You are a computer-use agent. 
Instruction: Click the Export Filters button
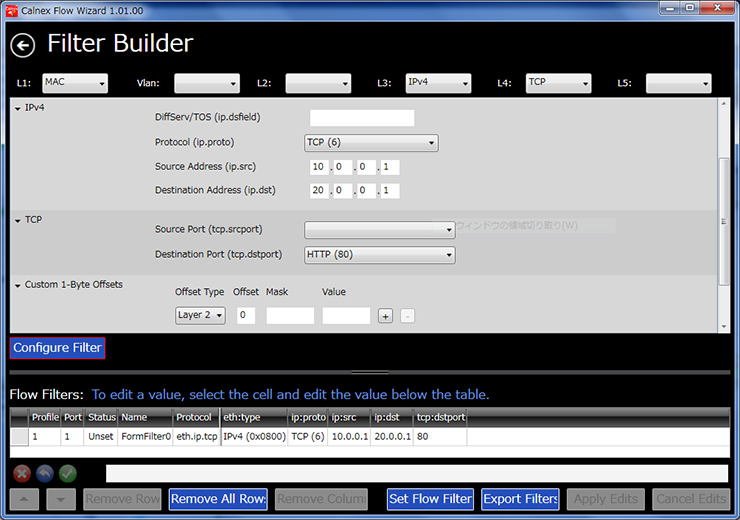tap(521, 499)
